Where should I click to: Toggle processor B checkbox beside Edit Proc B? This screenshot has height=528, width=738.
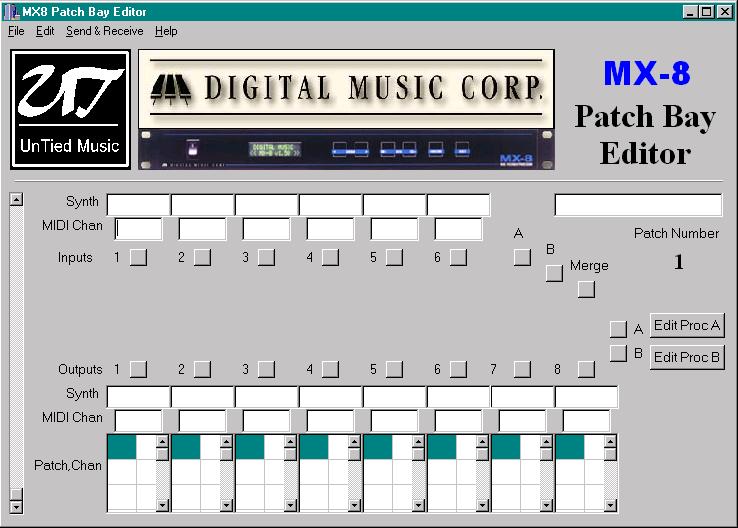pos(618,353)
